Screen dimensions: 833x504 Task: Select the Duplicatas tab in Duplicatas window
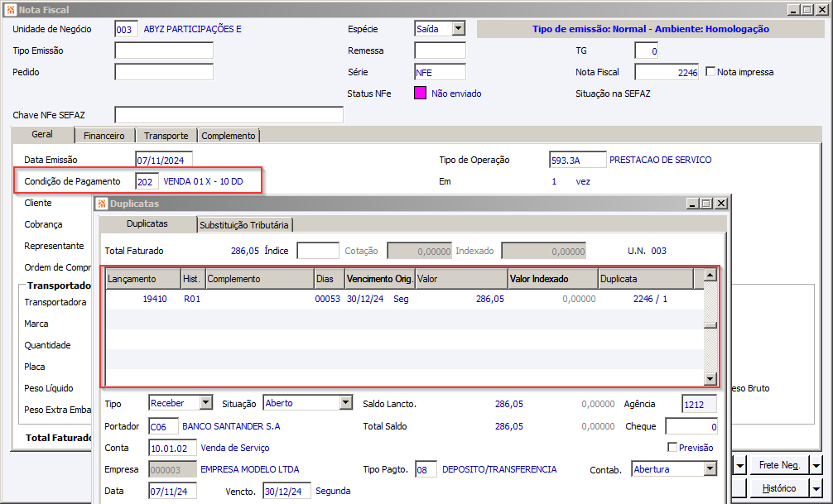147,223
